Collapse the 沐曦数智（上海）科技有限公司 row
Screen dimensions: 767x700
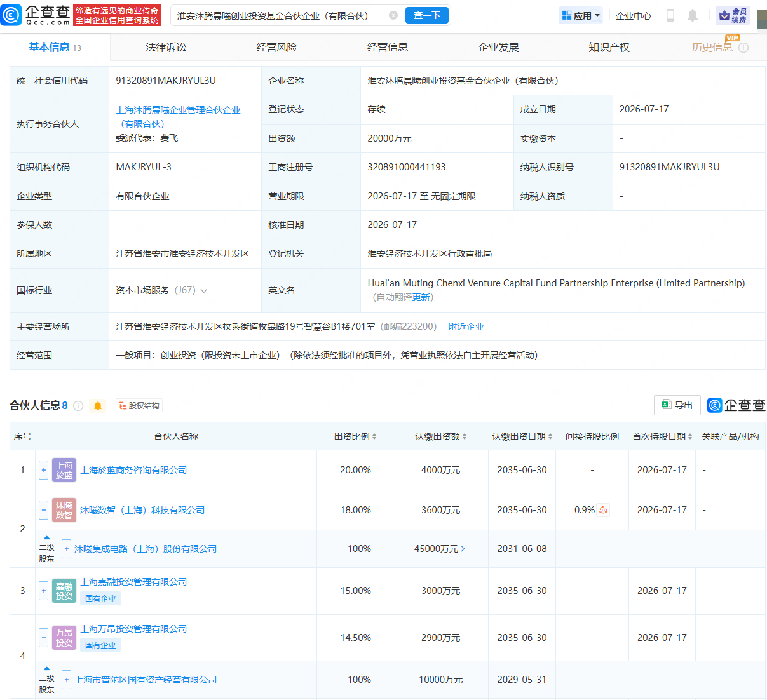click(43, 510)
